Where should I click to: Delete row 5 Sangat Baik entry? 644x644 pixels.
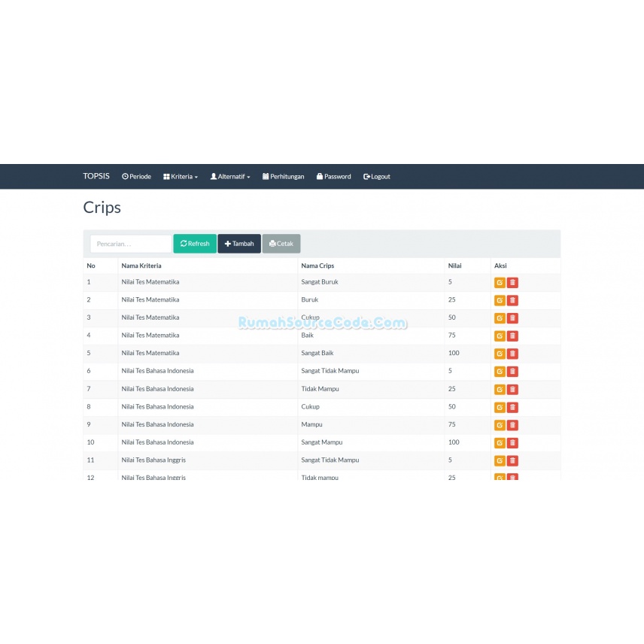pyautogui.click(x=512, y=354)
